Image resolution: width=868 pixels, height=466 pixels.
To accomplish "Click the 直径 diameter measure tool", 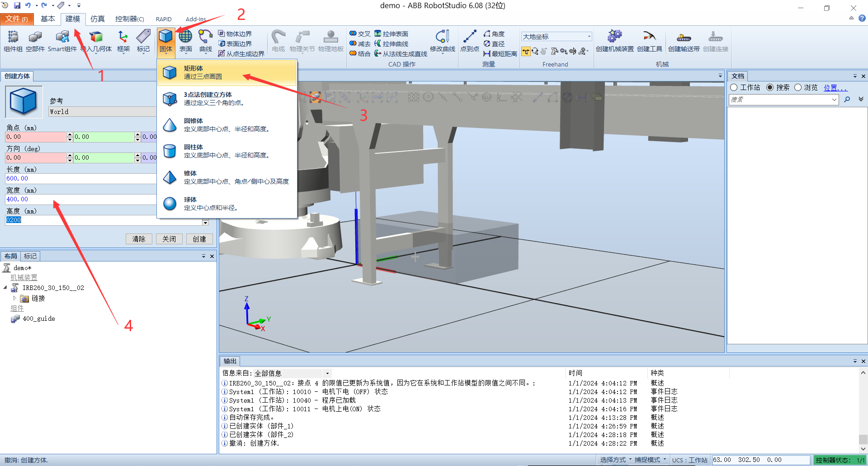I will [494, 44].
